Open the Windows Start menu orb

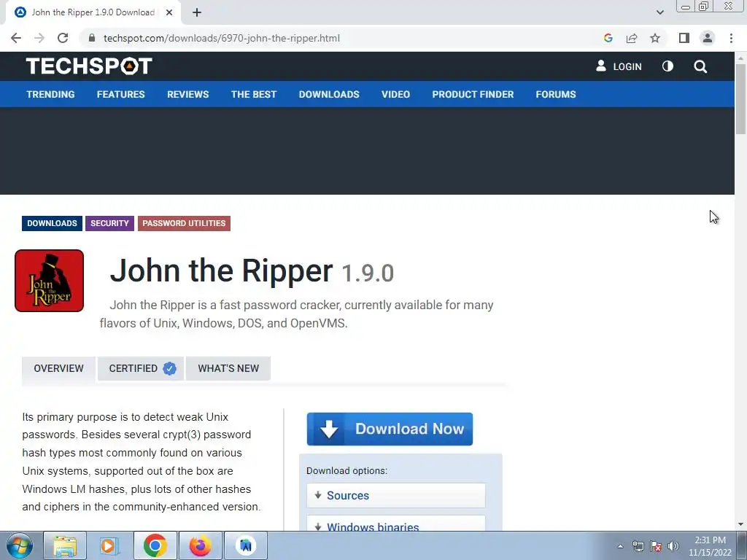pyautogui.click(x=20, y=545)
